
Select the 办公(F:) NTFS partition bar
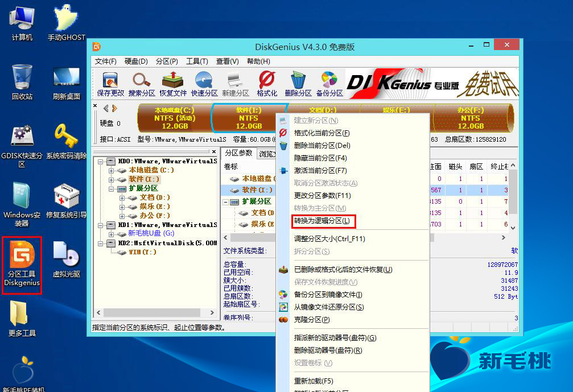click(472, 118)
